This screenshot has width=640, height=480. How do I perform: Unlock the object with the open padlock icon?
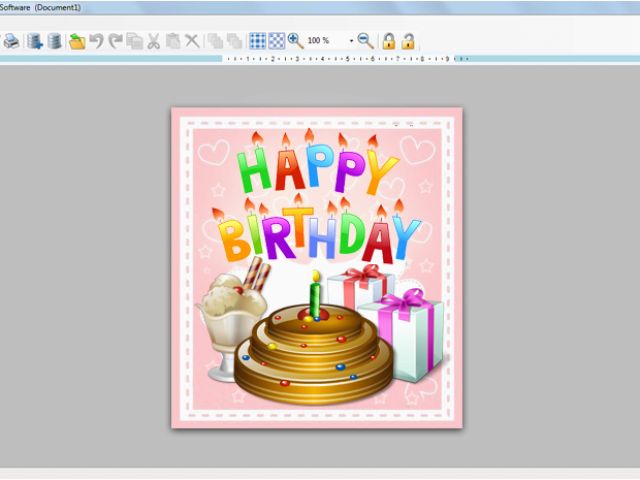408,41
